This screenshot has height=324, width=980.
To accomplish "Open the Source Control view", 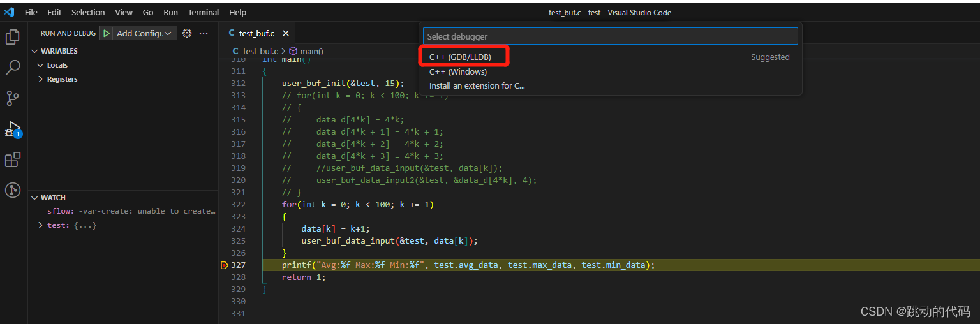I will [x=13, y=98].
